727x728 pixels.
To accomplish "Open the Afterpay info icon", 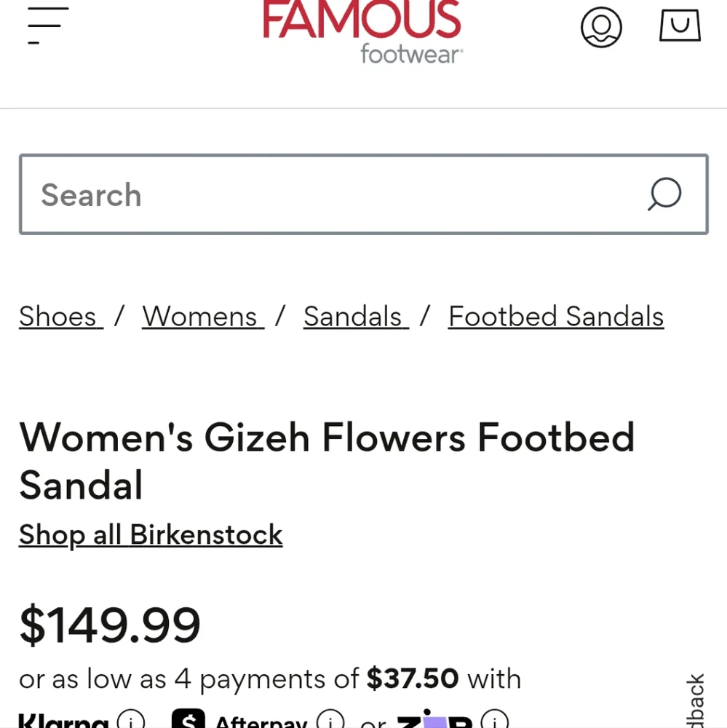I will (331, 719).
